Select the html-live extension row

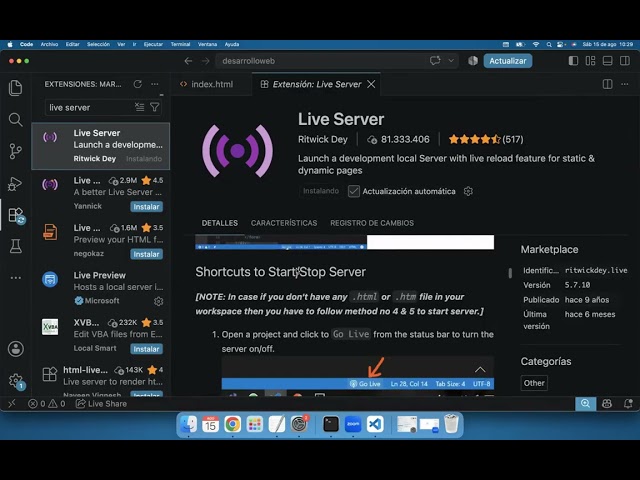(x=100, y=380)
